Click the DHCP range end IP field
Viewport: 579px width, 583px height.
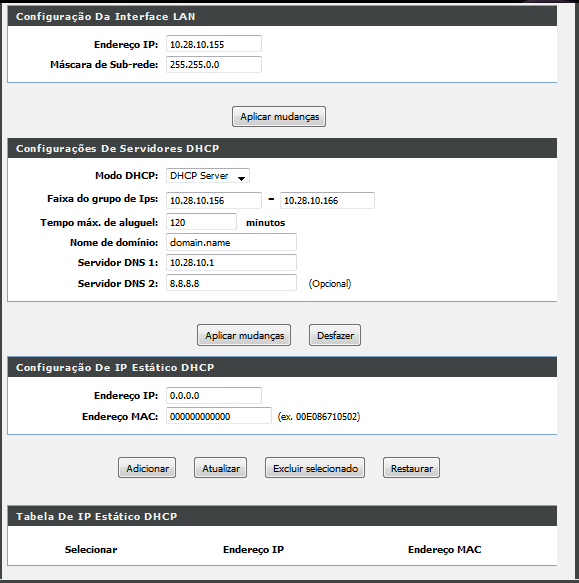click(327, 200)
